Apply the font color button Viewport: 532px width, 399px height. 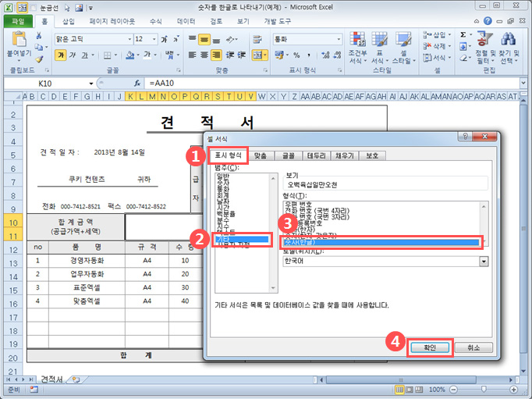coord(147,55)
